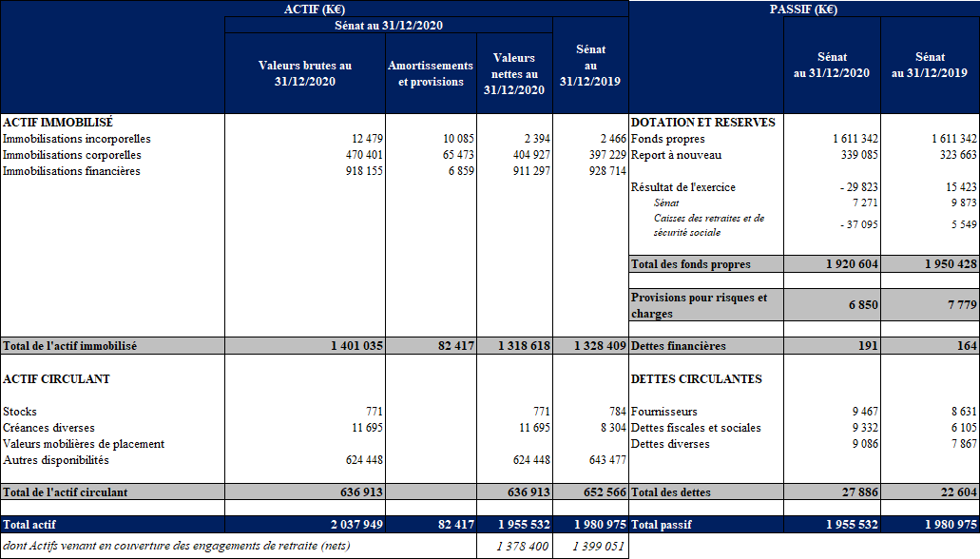Screen dimensions: 980x559
Task: Click the "Immobilisations incorporelles" row label
Action: pyautogui.click(x=77, y=139)
